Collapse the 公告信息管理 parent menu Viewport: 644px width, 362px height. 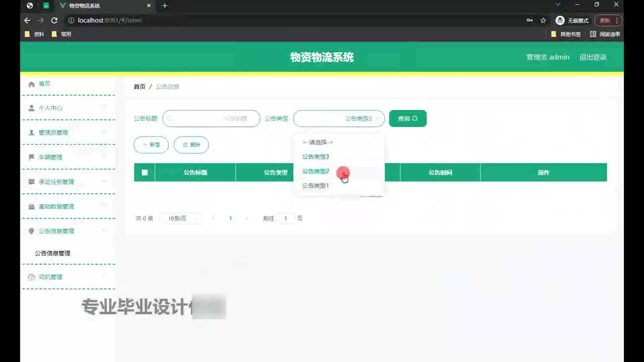coord(68,231)
